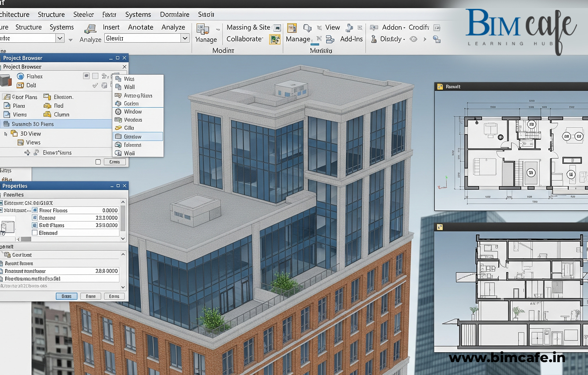Tick the checkbox beside Project Browser Emms button

(98, 162)
